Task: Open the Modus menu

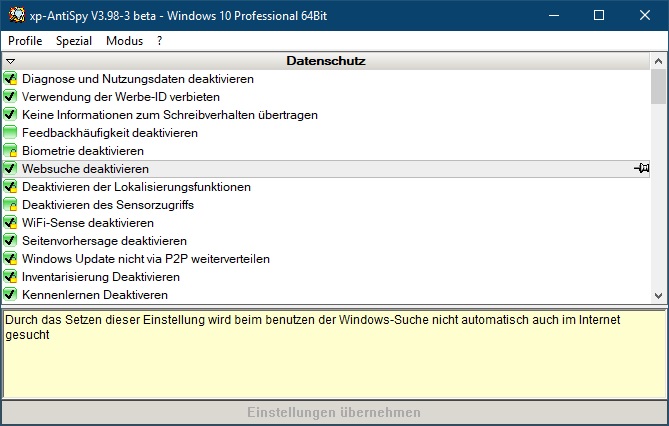Action: 124,41
